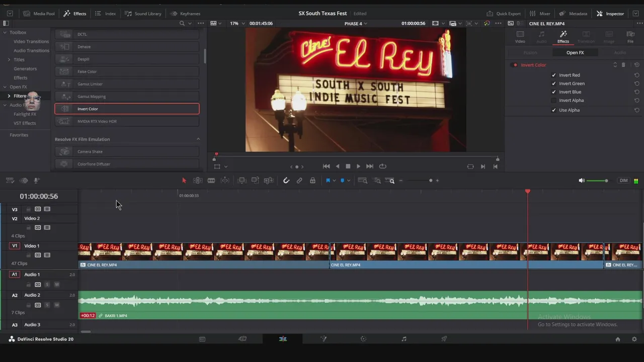Screen dimensions: 644x362
Task: Click Insert Clip edit icon
Action: pyautogui.click(x=242, y=180)
